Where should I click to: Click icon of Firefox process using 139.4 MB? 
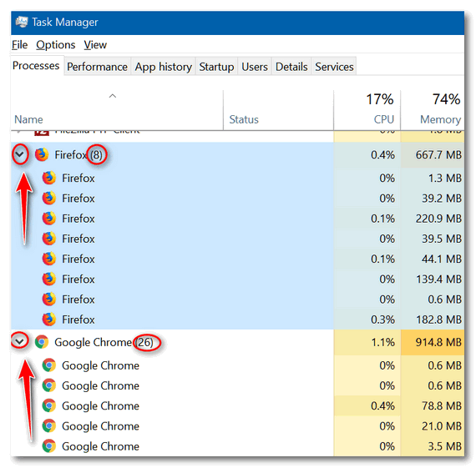pyautogui.click(x=49, y=279)
